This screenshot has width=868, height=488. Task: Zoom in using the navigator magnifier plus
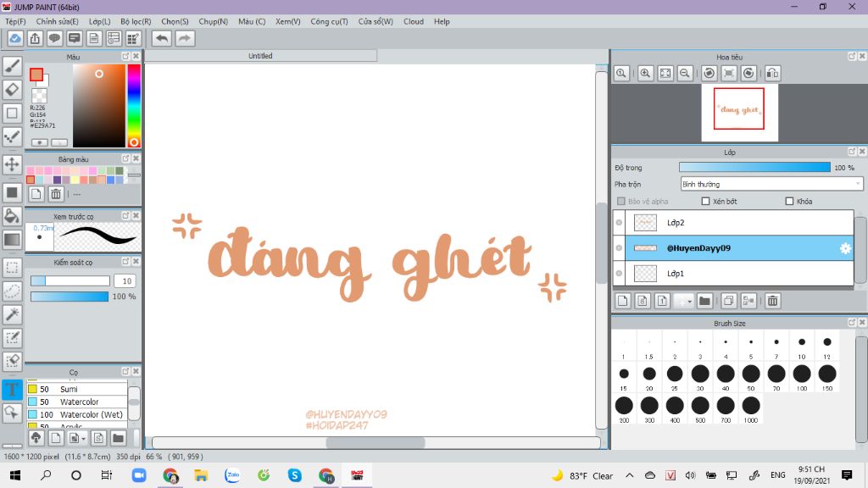tap(645, 73)
